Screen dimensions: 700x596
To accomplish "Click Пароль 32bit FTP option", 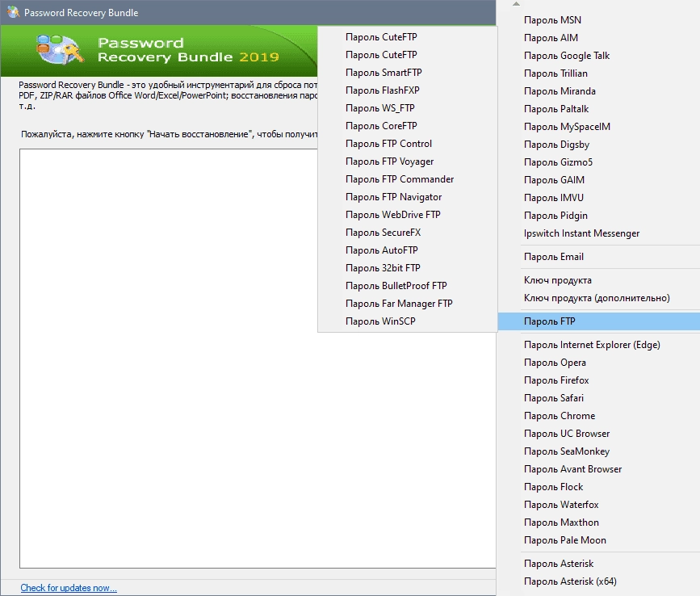I will 408,268.
